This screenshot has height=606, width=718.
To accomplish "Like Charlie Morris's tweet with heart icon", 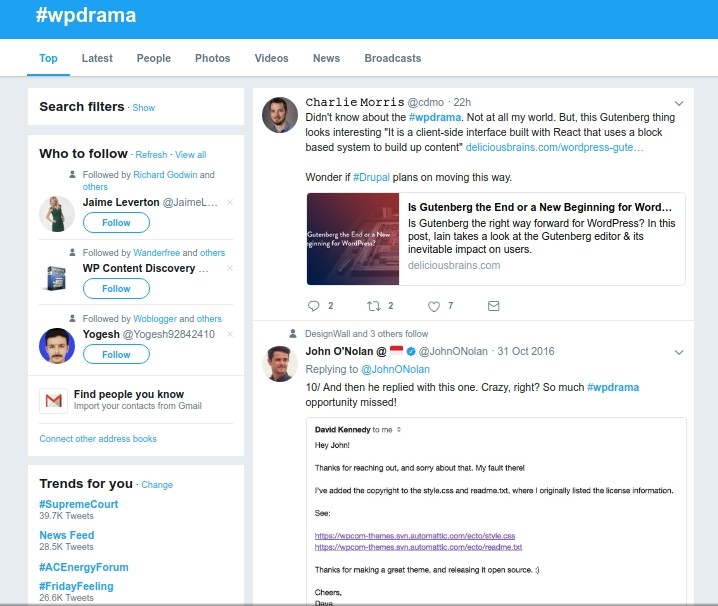I will pyautogui.click(x=434, y=306).
